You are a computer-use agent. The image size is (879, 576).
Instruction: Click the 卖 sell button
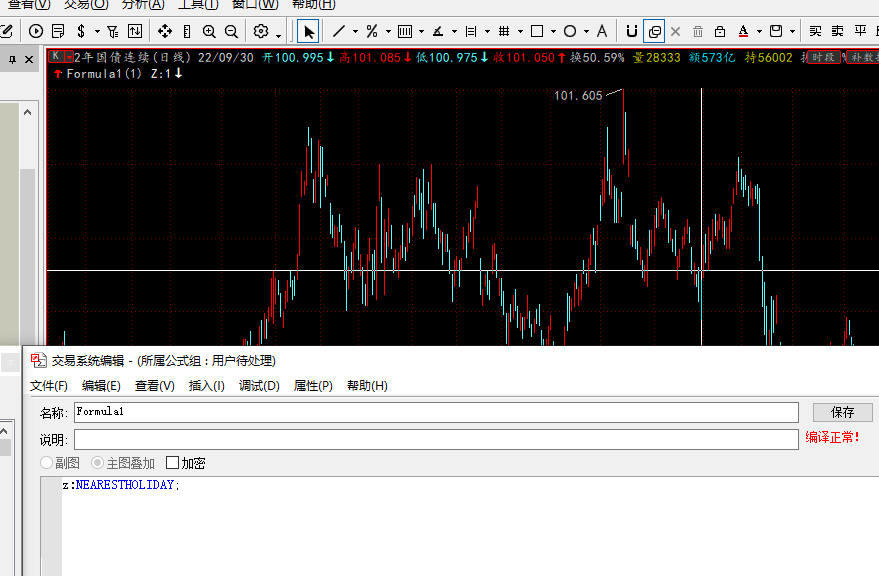[x=838, y=31]
